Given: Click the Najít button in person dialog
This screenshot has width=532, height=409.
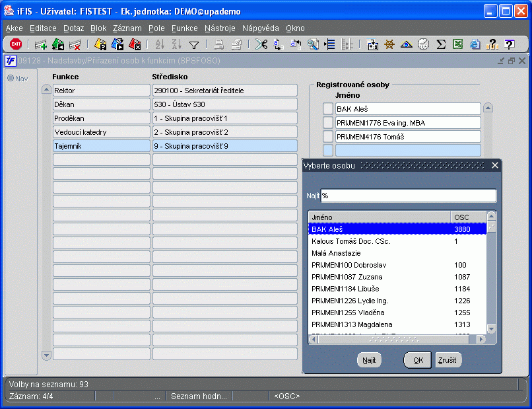Looking at the screenshot, I should click(369, 360).
